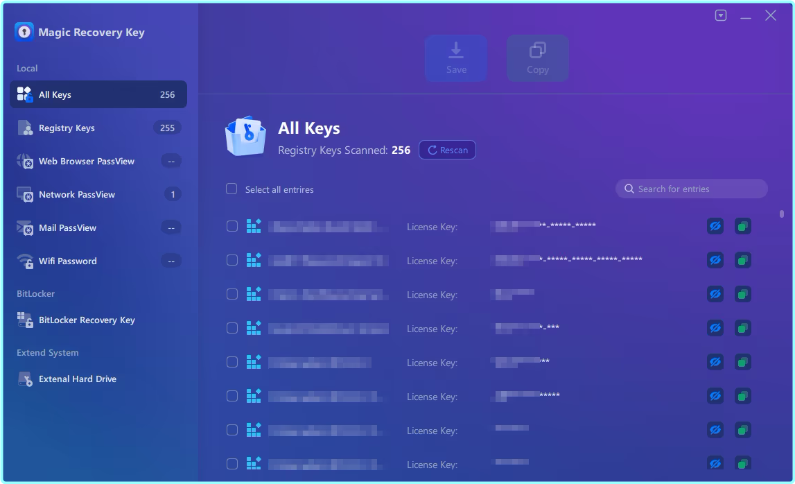The width and height of the screenshot is (795, 484).
Task: Tick the Select all entrires checkbox
Action: [x=231, y=189]
